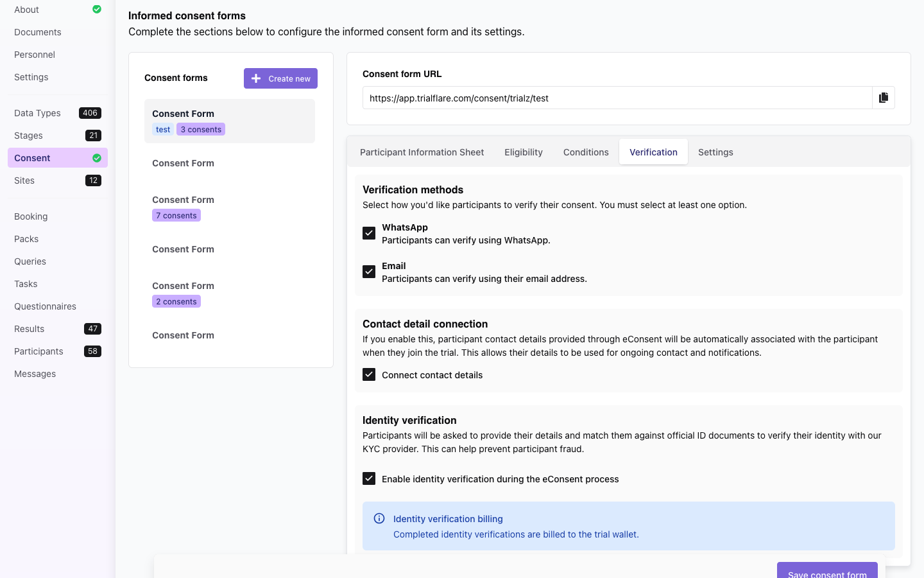
Task: Select the Verification tab
Action: coord(653,152)
